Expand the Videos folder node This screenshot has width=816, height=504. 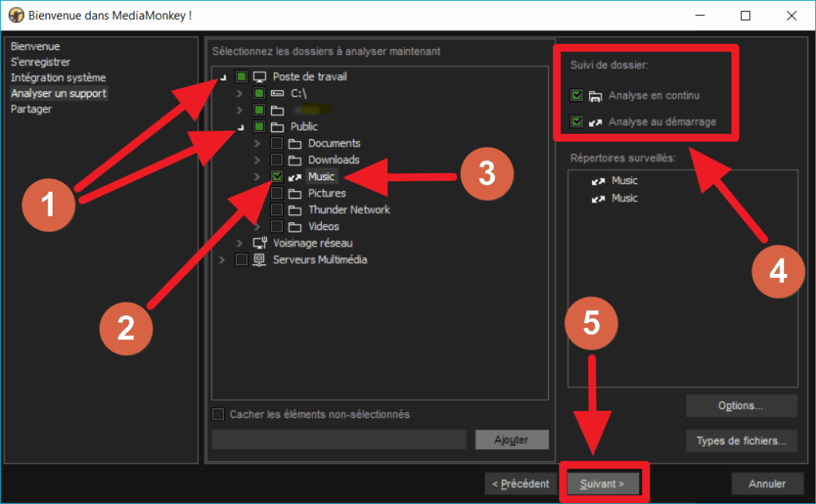257,227
